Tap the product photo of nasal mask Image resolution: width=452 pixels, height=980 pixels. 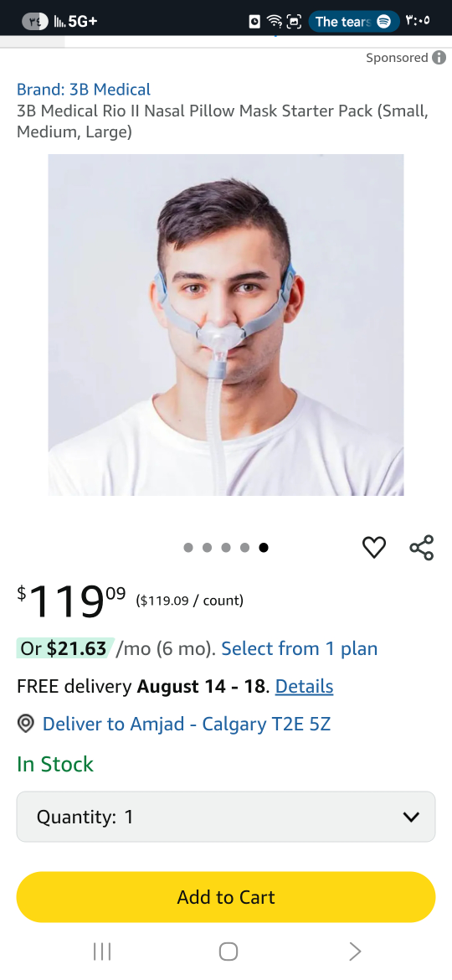226,325
